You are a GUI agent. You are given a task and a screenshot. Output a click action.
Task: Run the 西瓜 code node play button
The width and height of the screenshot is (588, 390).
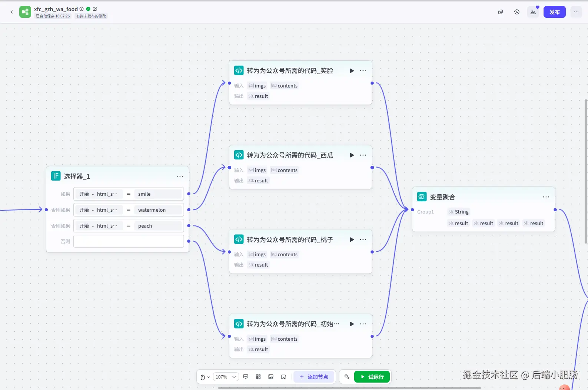click(352, 155)
